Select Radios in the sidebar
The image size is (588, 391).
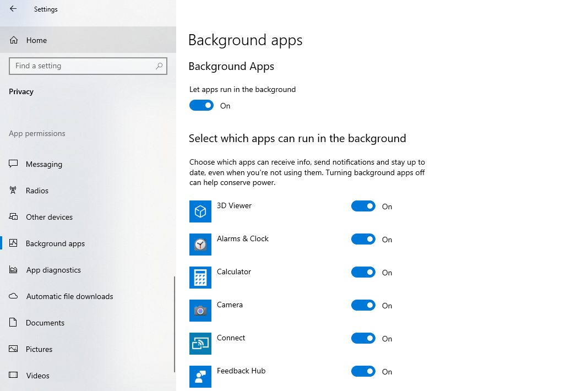click(x=88, y=190)
